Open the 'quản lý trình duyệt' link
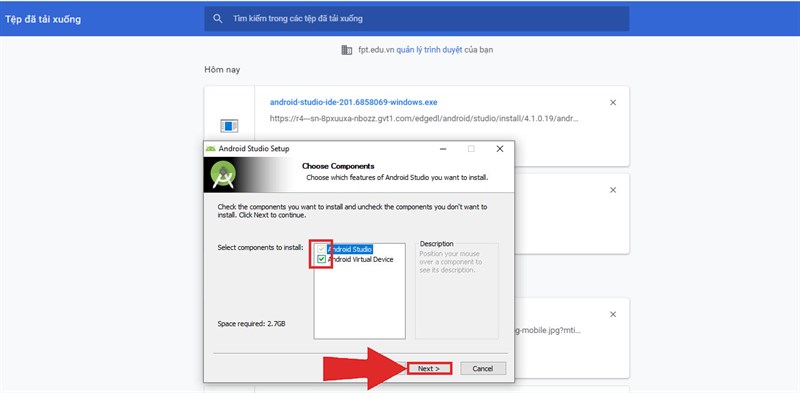The height and width of the screenshot is (393, 800). point(429,50)
